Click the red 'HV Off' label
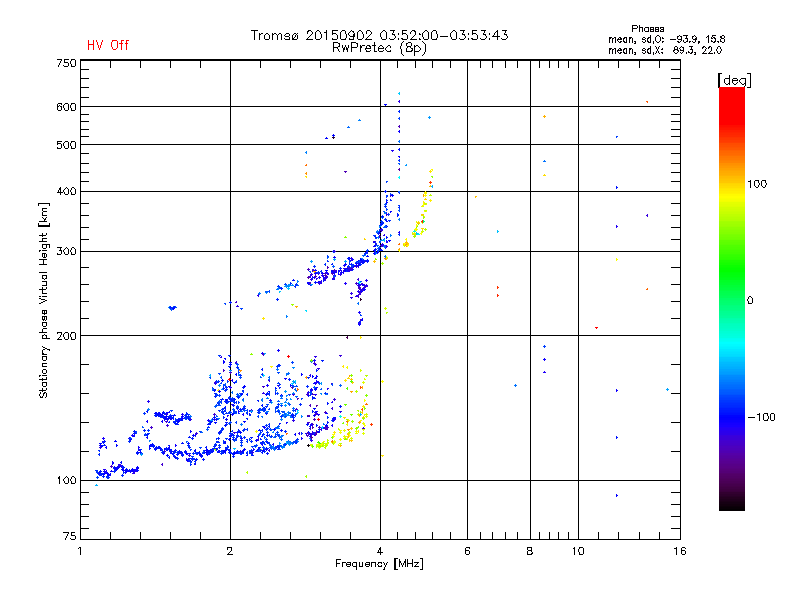The image size is (800, 600). [108, 45]
